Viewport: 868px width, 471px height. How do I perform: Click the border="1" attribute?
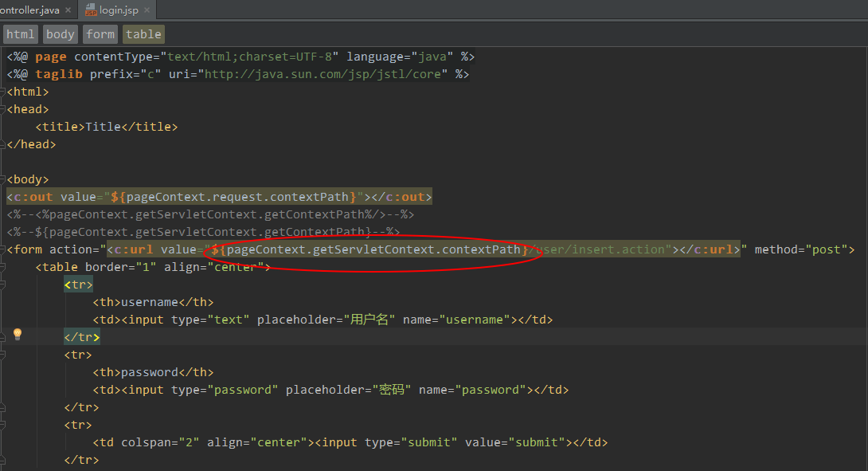click(121, 267)
